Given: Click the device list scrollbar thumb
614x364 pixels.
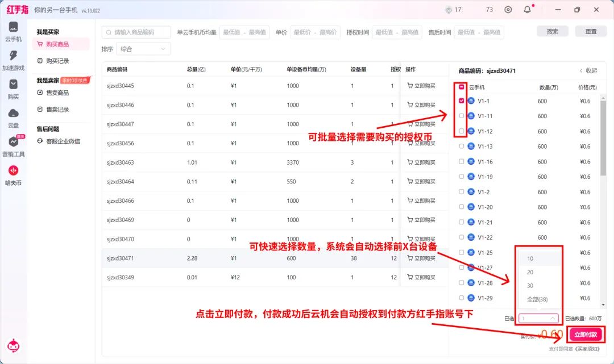Looking at the screenshot, I should tap(603, 139).
